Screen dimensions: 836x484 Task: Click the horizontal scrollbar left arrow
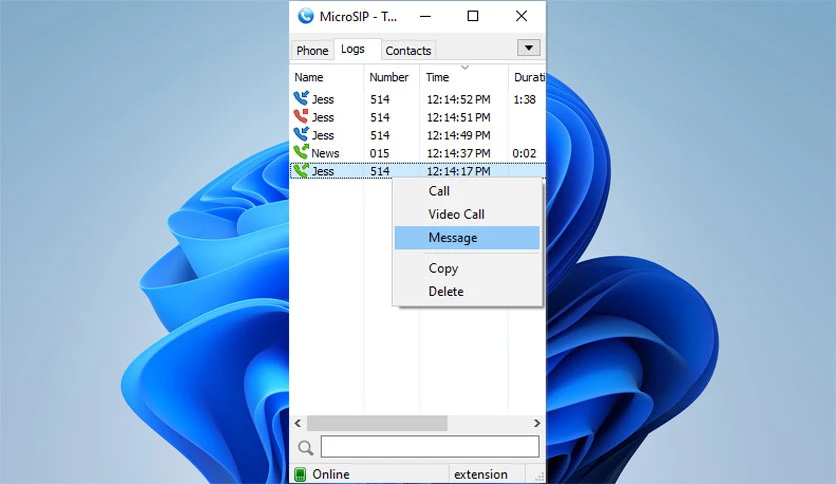tap(298, 423)
